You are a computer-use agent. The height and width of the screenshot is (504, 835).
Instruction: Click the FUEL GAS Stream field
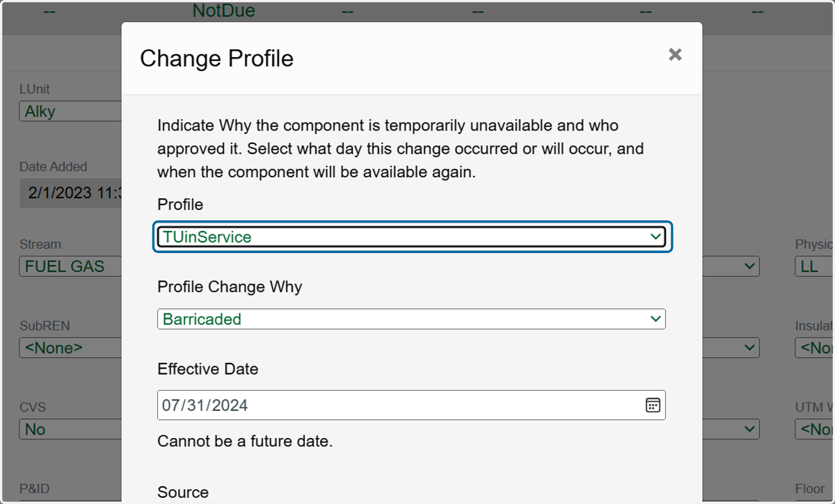tap(70, 266)
